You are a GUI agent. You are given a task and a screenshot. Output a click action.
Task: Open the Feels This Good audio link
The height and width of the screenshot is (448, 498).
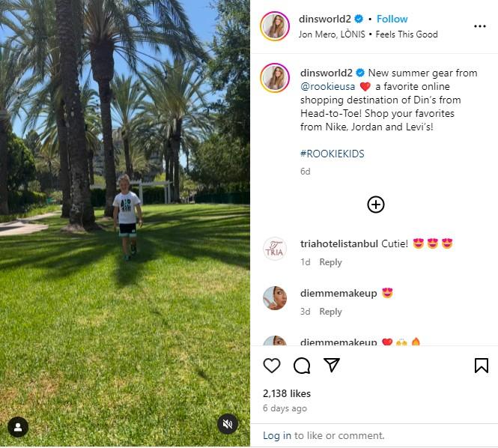pyautogui.click(x=407, y=34)
